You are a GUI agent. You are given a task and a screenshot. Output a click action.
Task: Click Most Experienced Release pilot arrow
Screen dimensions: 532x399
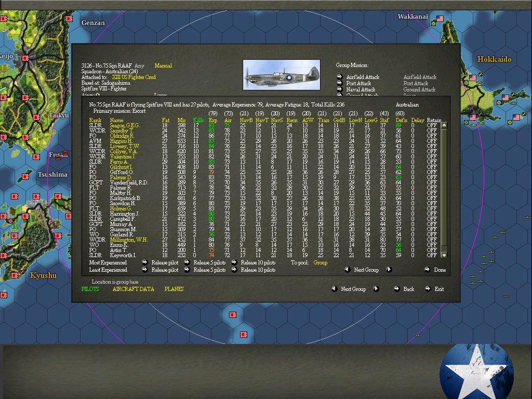click(x=145, y=262)
